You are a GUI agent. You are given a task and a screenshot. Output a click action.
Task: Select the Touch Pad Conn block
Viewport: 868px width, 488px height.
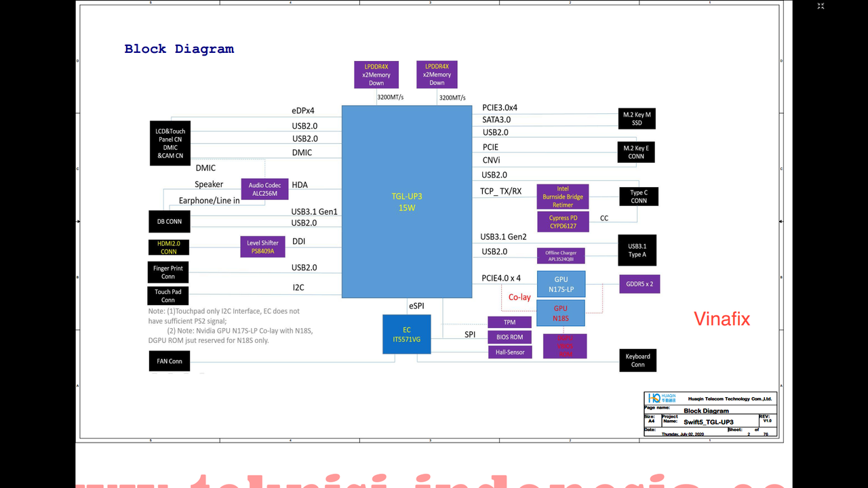click(x=168, y=296)
